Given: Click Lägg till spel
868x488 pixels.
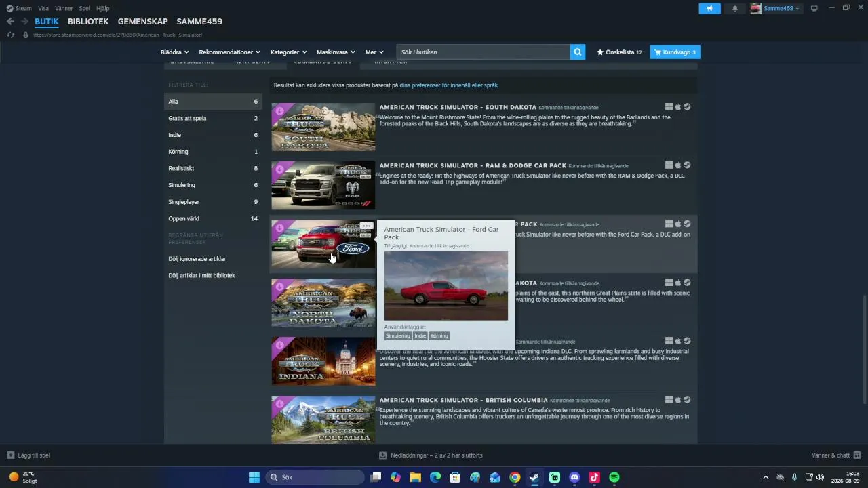Looking at the screenshot, I should [28, 455].
